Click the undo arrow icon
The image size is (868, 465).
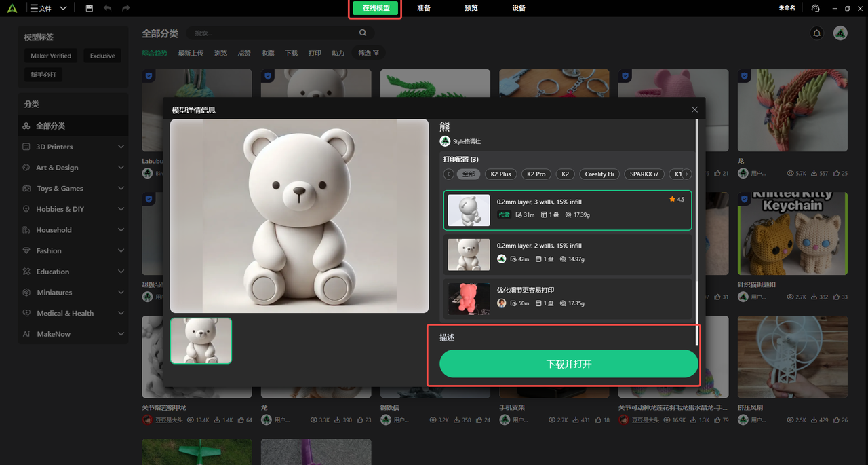click(108, 8)
